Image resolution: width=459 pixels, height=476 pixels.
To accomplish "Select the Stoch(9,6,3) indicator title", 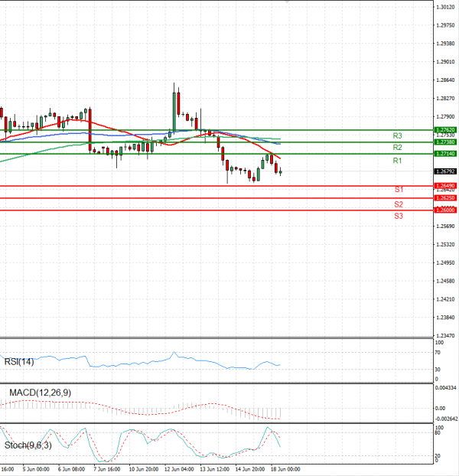I will point(29,445).
